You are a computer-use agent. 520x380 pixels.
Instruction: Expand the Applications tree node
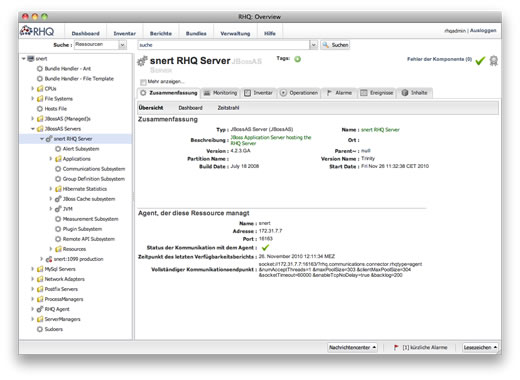point(51,159)
